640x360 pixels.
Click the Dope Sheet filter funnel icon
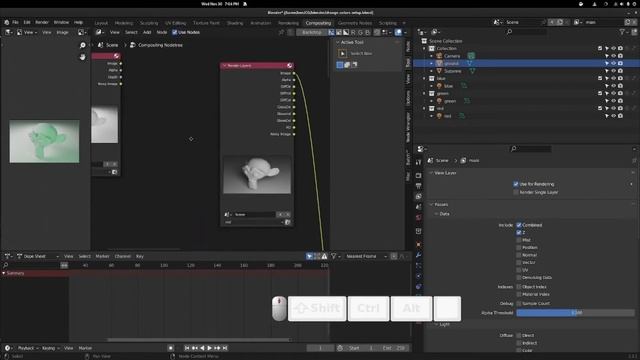[x=333, y=256]
